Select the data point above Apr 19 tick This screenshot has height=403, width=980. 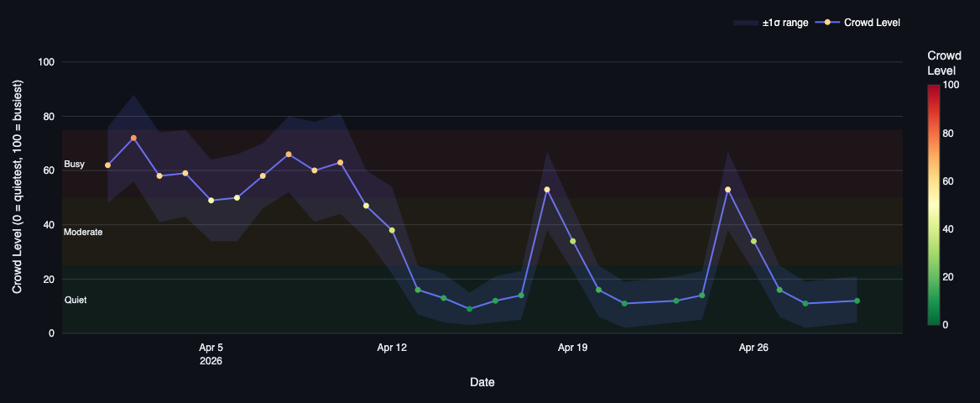click(572, 241)
